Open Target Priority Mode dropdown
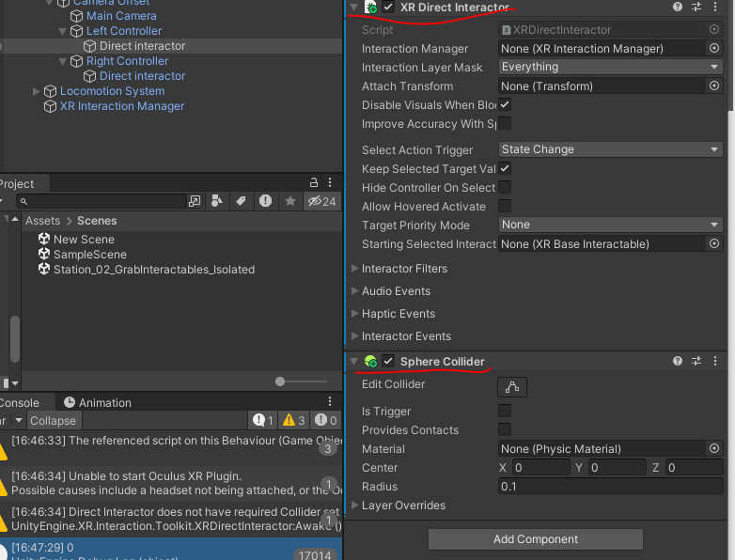Screen dimensions: 735x560 point(610,225)
